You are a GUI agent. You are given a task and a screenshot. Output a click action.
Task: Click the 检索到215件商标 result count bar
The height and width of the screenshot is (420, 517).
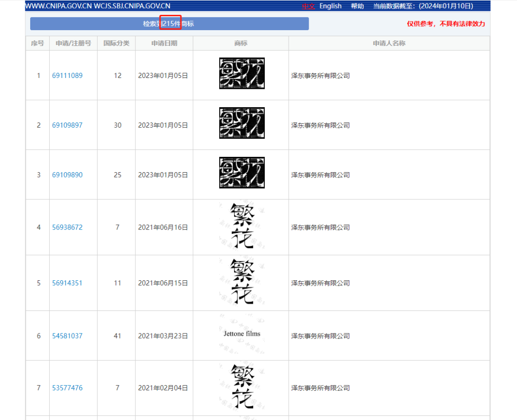(169, 24)
